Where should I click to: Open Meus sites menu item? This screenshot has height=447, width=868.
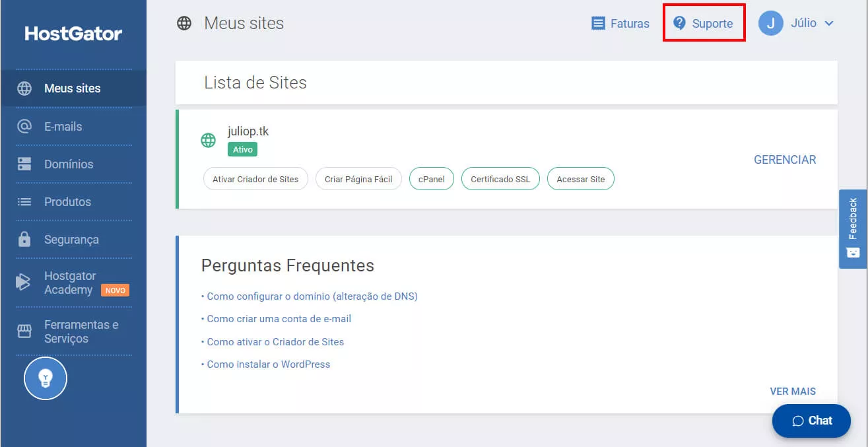[73, 88]
